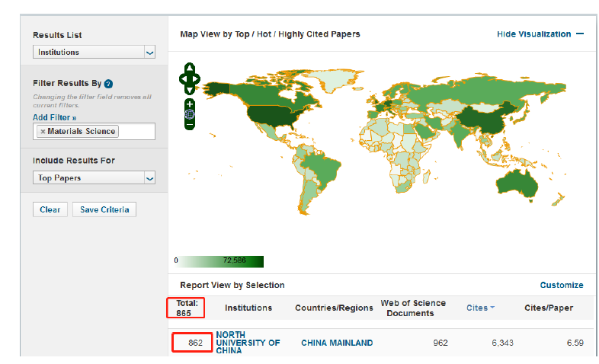The height and width of the screenshot is (364, 599).
Task: Pan the map down with the arrow
Action: [x=190, y=89]
